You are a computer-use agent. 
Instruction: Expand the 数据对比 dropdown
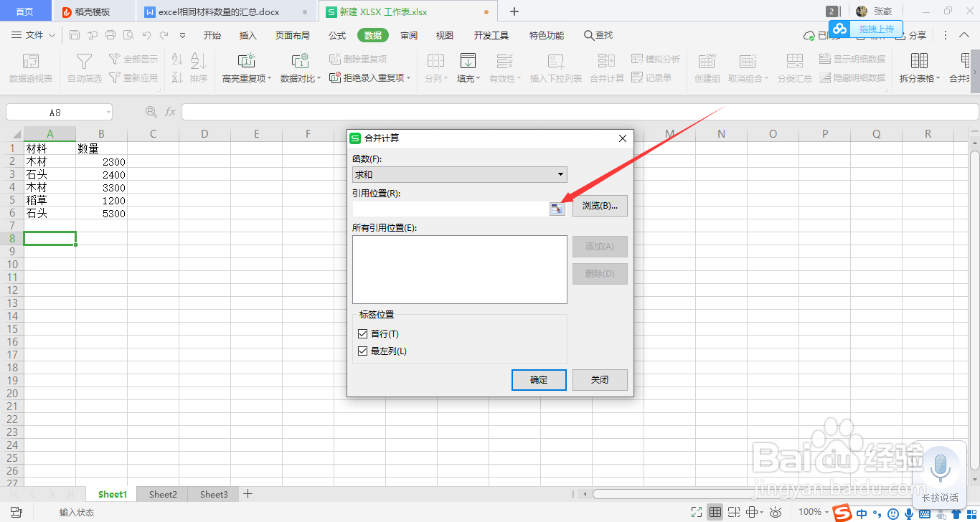[x=319, y=79]
